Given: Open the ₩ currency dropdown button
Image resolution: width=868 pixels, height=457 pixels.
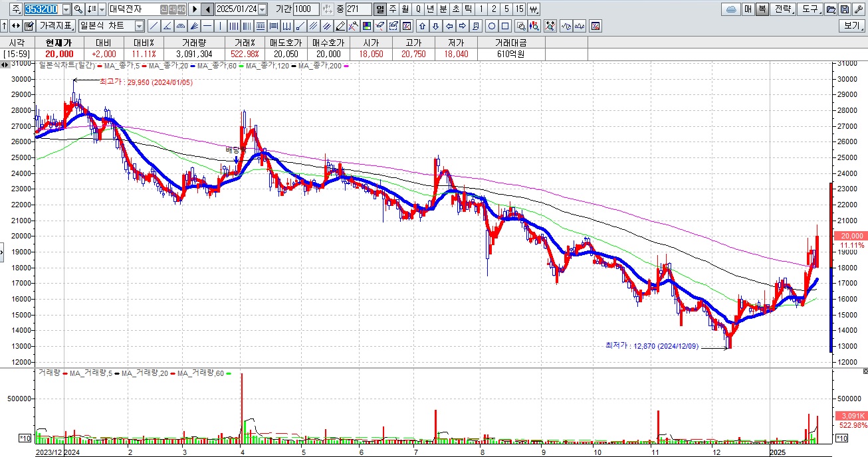Looking at the screenshot, I should [533, 9].
